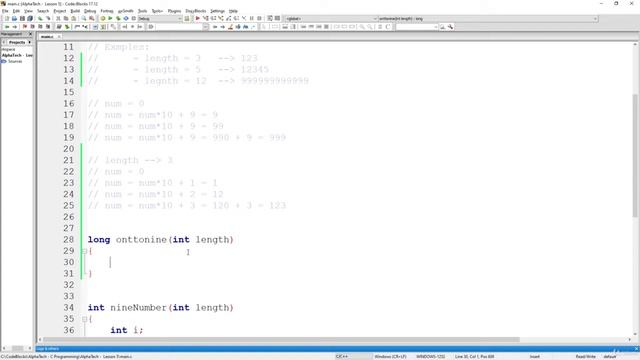Start debugging with red arrow icon
The width and height of the screenshot is (640, 360).
click(x=198, y=18)
